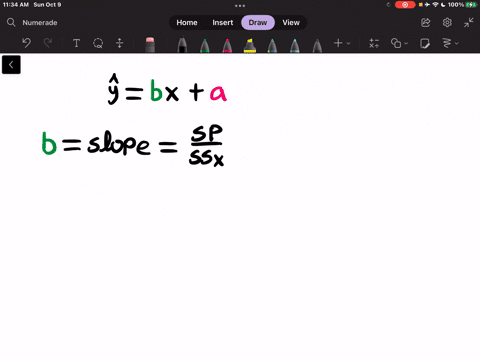Tap the red screen recording indicator
480x360 pixels.
click(x=405, y=5)
